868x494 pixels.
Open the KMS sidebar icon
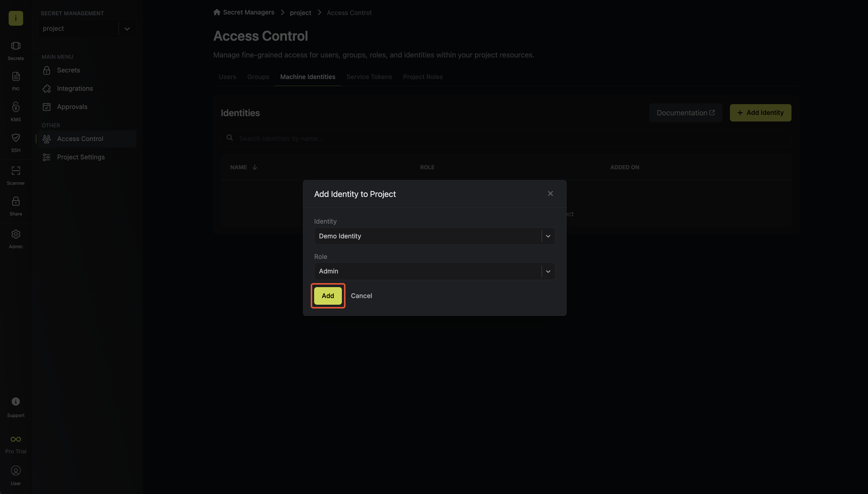[x=16, y=107]
